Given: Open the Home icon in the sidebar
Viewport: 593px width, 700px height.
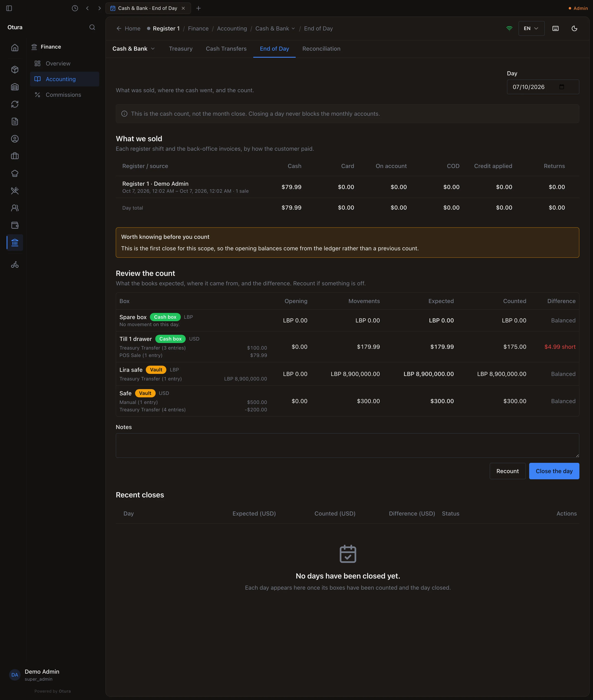Looking at the screenshot, I should (x=15, y=48).
